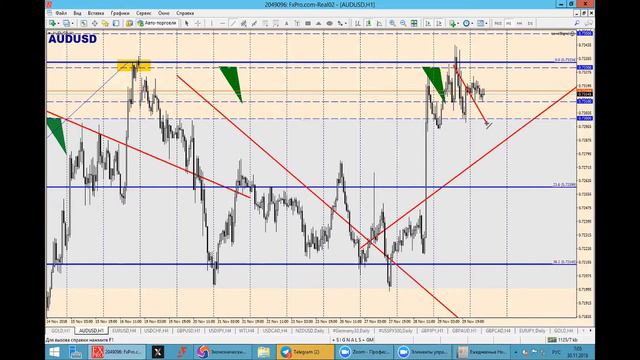
Task: Switch chart to Line Chart mode
Action: coord(380,23)
